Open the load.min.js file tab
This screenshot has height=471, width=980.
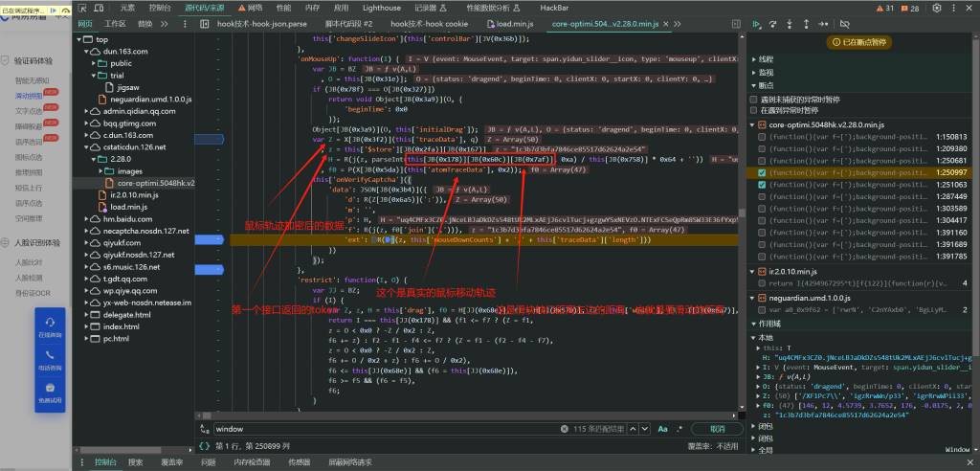click(516, 23)
